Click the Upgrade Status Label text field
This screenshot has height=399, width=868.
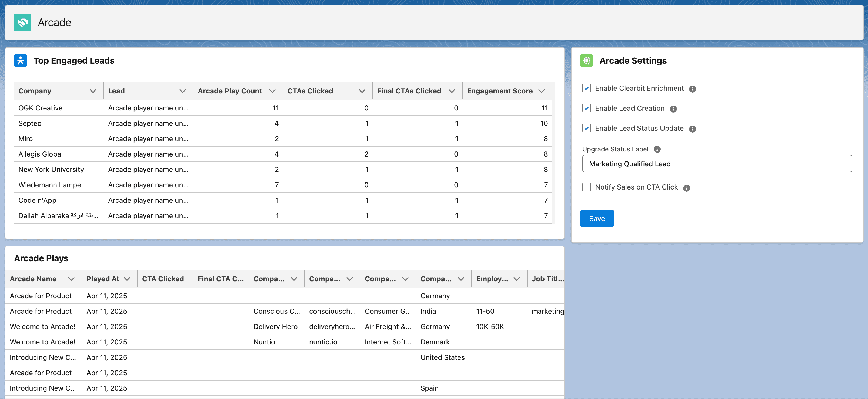click(717, 164)
